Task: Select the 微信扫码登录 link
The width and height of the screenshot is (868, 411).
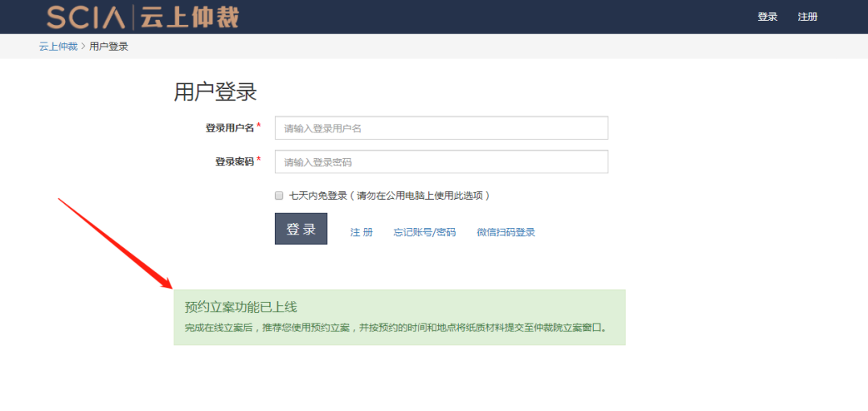Action: point(506,232)
